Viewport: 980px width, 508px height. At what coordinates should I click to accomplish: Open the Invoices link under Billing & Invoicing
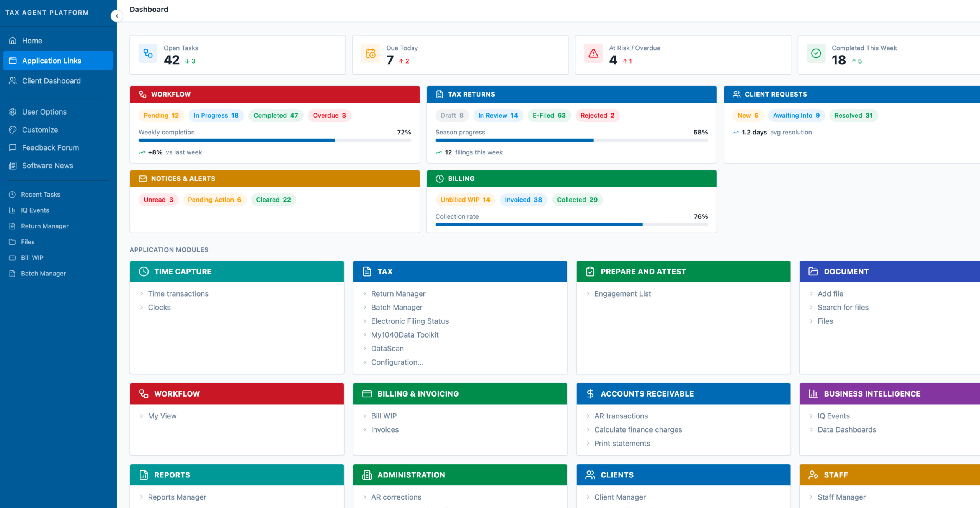pyautogui.click(x=385, y=430)
